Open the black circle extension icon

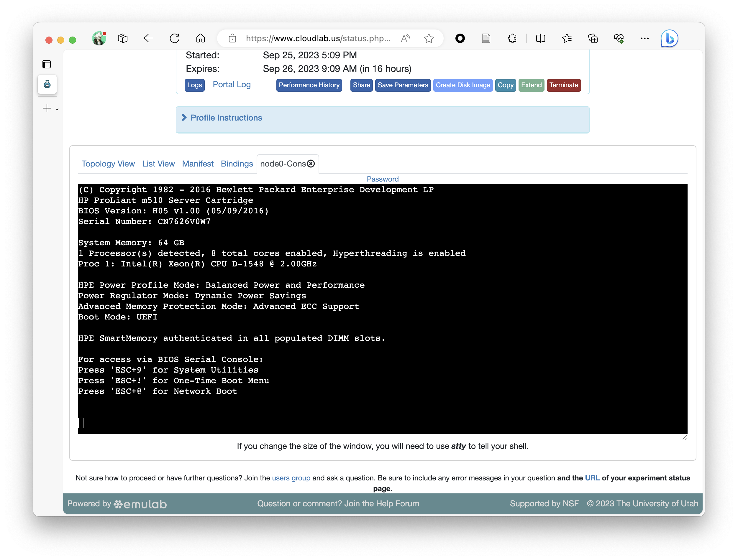[460, 38]
